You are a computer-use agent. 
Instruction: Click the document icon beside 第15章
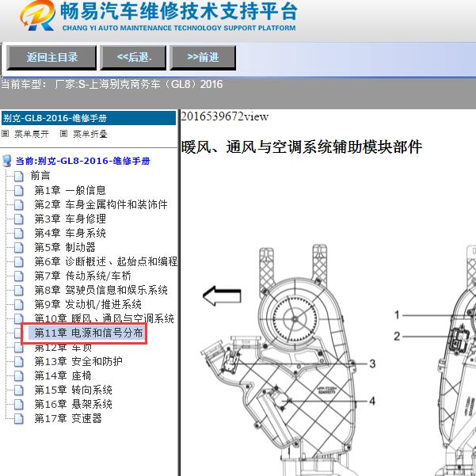coord(18,390)
